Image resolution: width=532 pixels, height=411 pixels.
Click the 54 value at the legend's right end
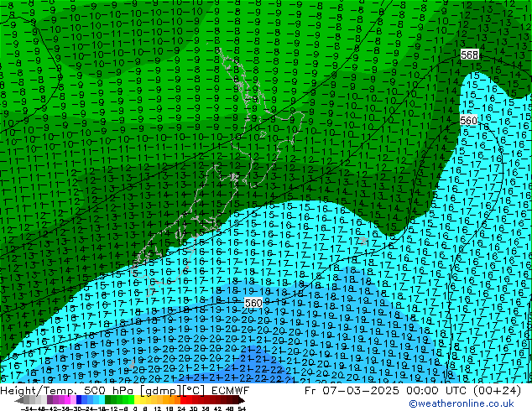pos(242,408)
